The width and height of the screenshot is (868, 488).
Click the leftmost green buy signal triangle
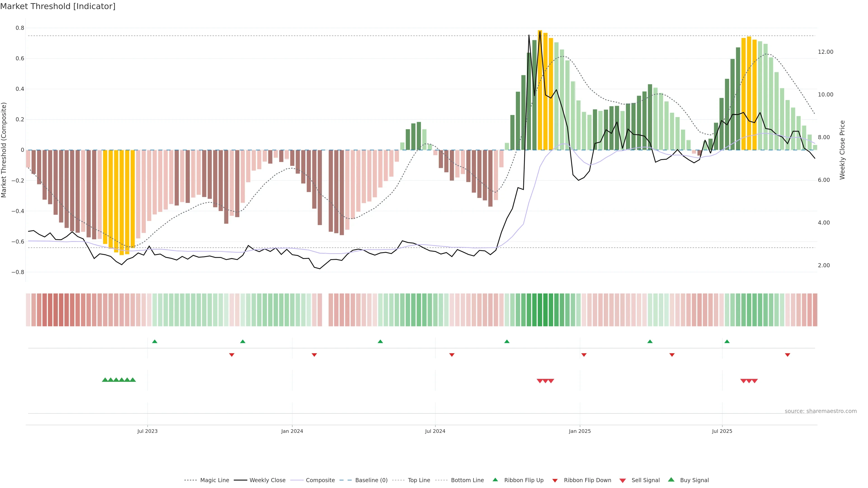pos(105,380)
